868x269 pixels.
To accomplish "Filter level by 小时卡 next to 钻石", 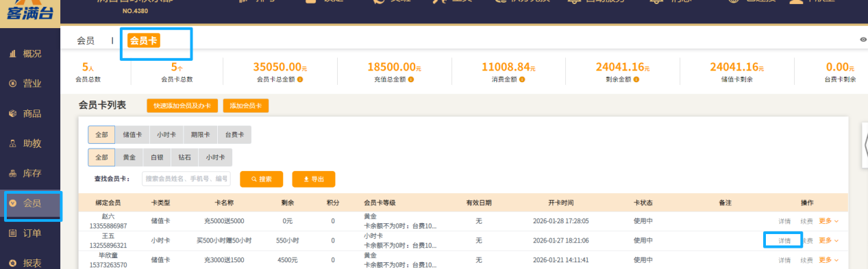I will click(215, 157).
